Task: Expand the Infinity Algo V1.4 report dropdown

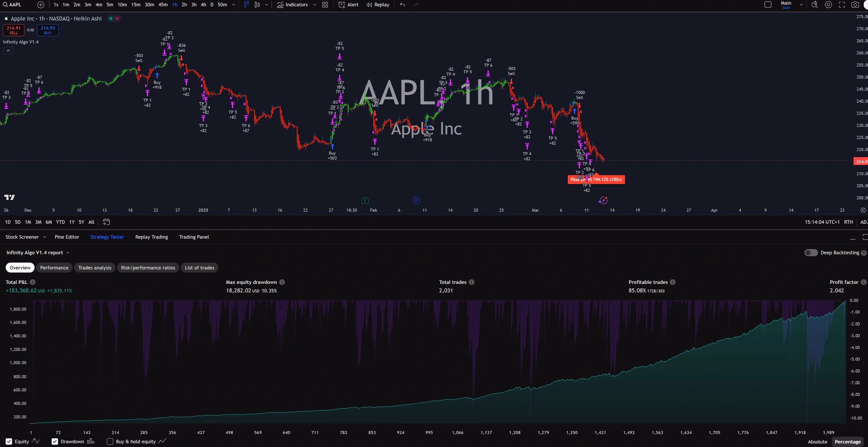Action: [x=38, y=253]
